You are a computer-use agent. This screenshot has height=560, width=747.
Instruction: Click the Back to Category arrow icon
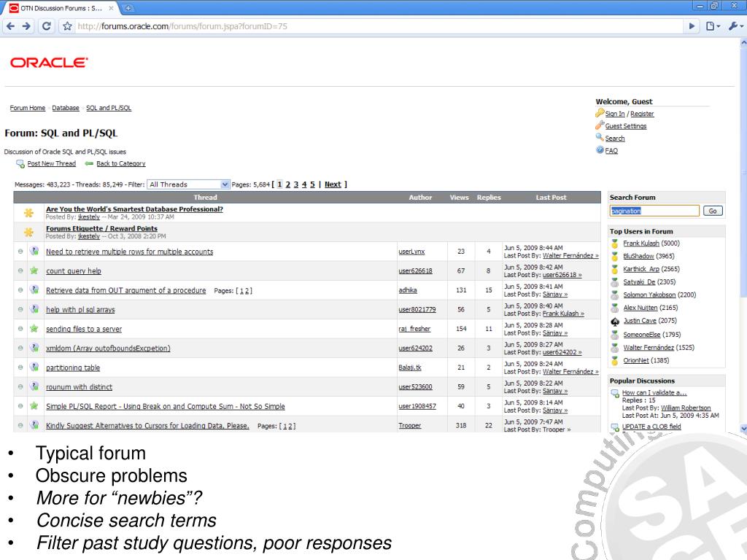point(88,163)
